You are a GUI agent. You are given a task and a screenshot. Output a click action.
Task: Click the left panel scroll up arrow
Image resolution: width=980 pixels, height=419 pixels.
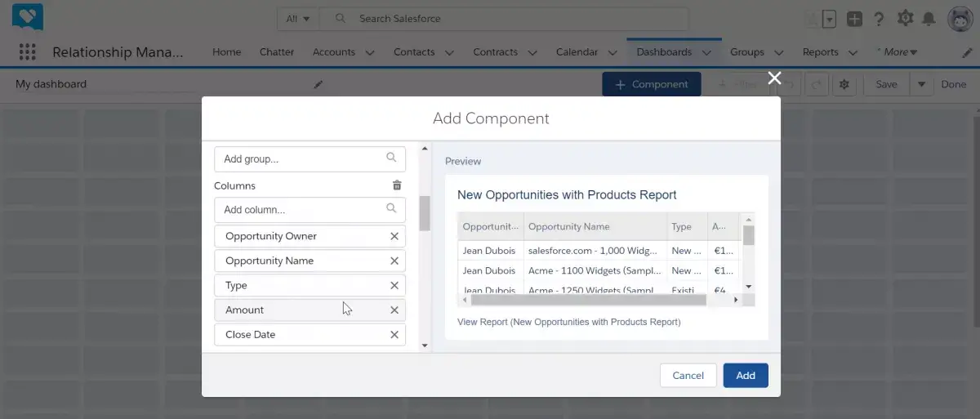(424, 149)
